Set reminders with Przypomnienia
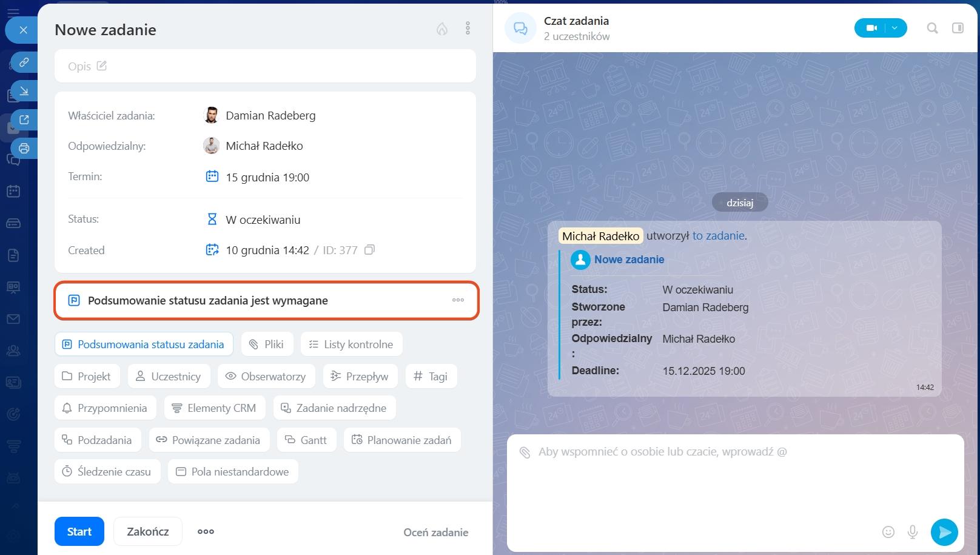980x555 pixels. (x=106, y=408)
